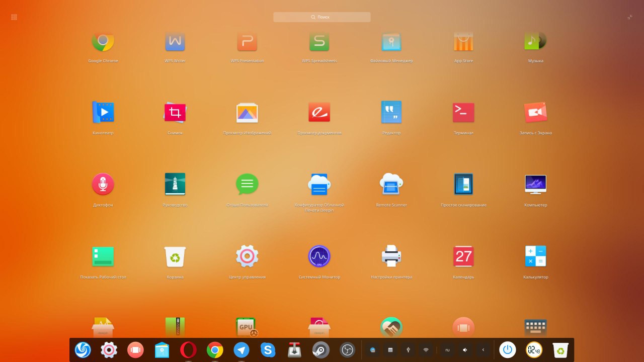Open the trash in the dock
The image size is (644, 362).
tap(560, 350)
